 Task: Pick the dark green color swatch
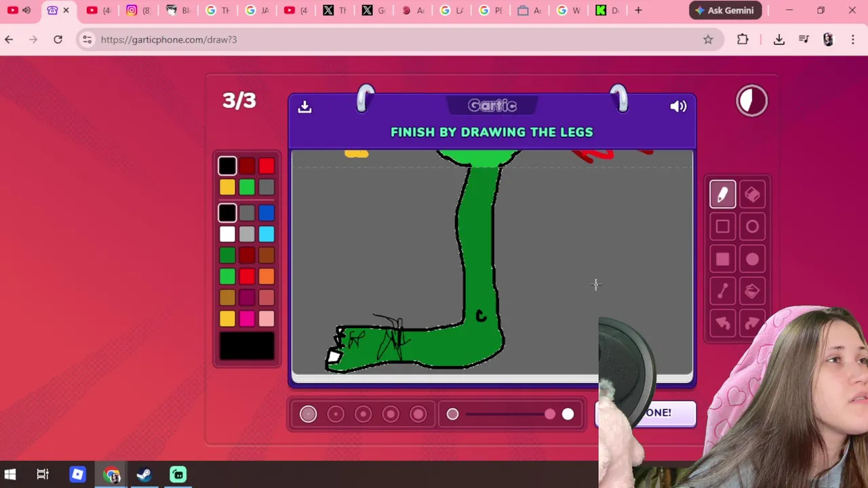pyautogui.click(x=227, y=256)
